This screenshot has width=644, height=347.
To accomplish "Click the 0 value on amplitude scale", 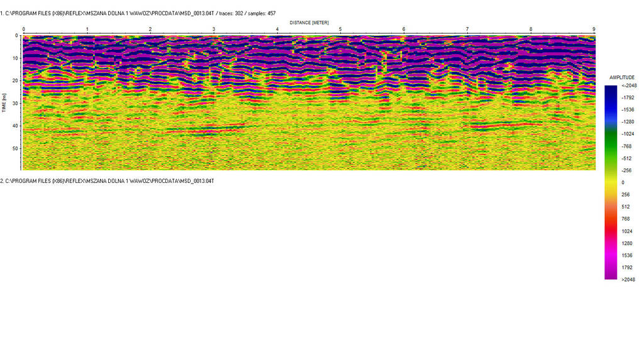I will pyautogui.click(x=623, y=182).
